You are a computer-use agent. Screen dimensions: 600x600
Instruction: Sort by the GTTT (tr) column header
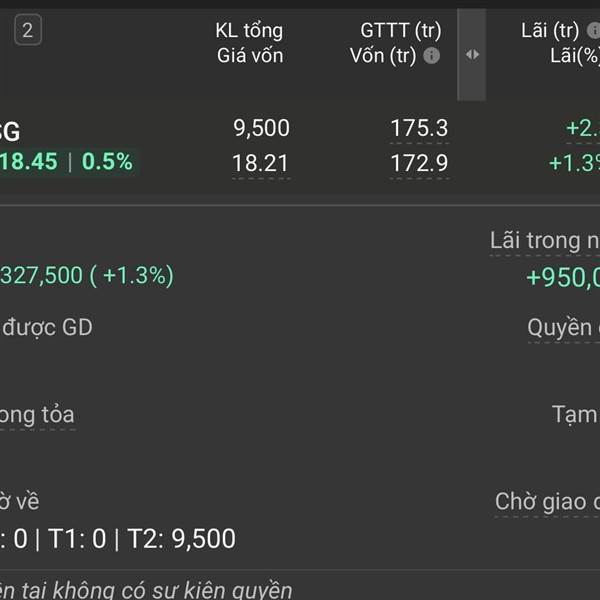click(401, 31)
